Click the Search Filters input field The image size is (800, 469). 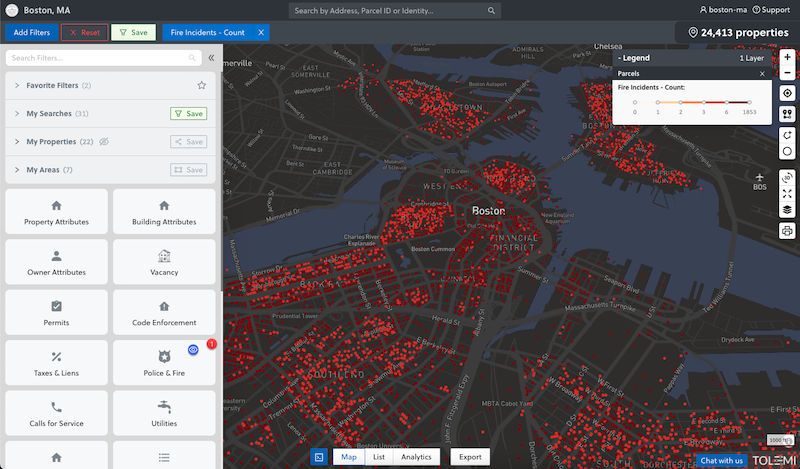coord(105,58)
